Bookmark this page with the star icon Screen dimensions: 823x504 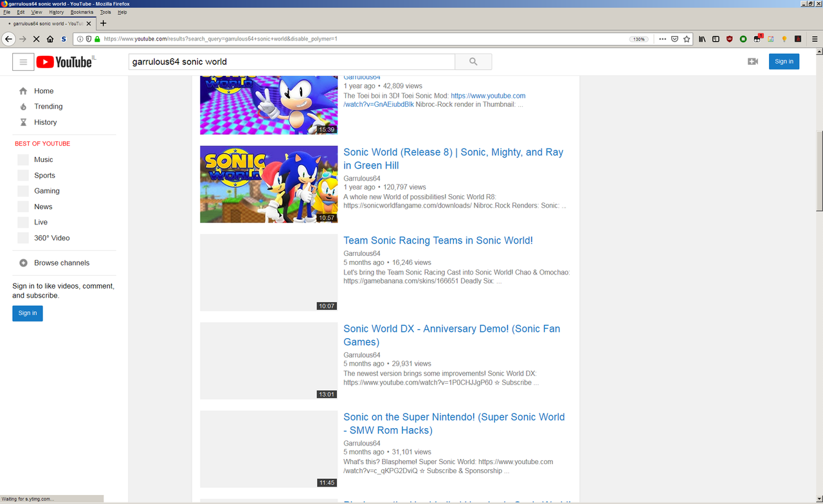tap(687, 39)
